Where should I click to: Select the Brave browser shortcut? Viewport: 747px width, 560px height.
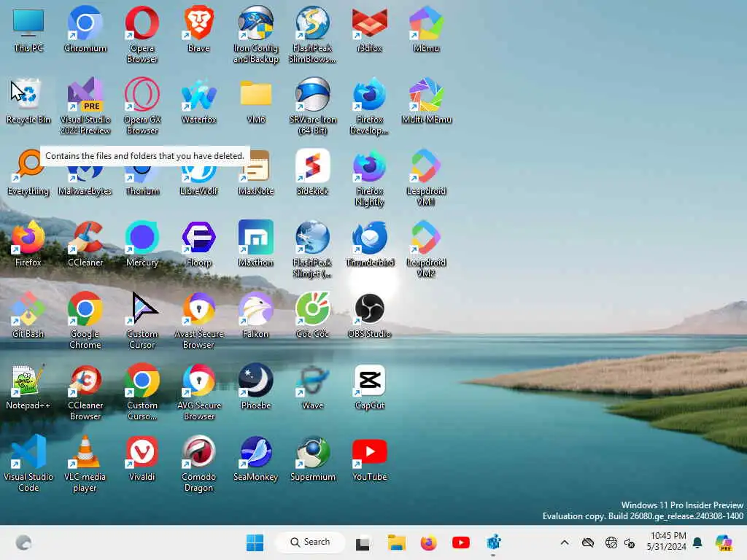click(198, 29)
